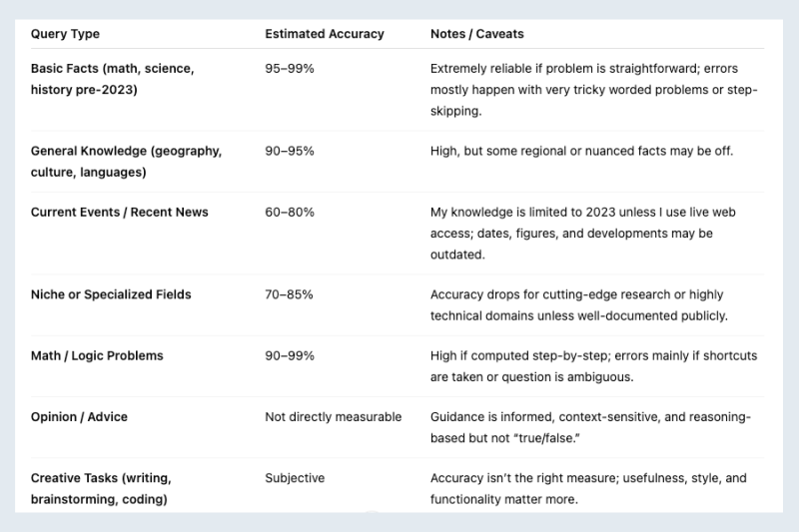The width and height of the screenshot is (799, 532).
Task: Select the "Niche or Specialized Fields" label
Action: coord(111,294)
